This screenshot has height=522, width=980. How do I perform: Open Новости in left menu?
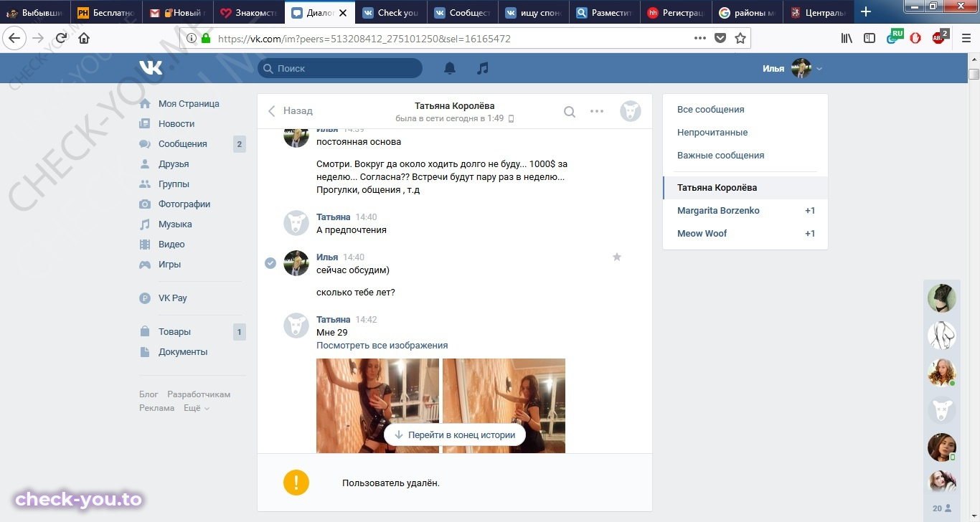176,123
